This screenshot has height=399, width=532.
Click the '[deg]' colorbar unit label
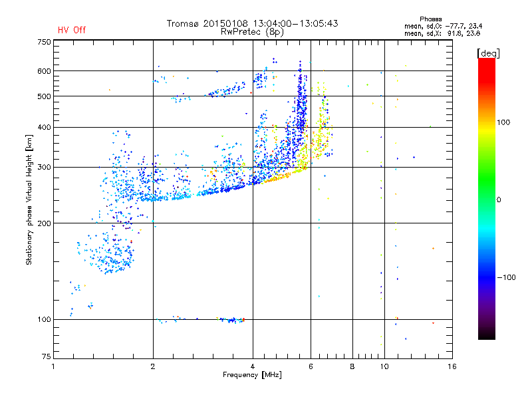[x=488, y=53]
